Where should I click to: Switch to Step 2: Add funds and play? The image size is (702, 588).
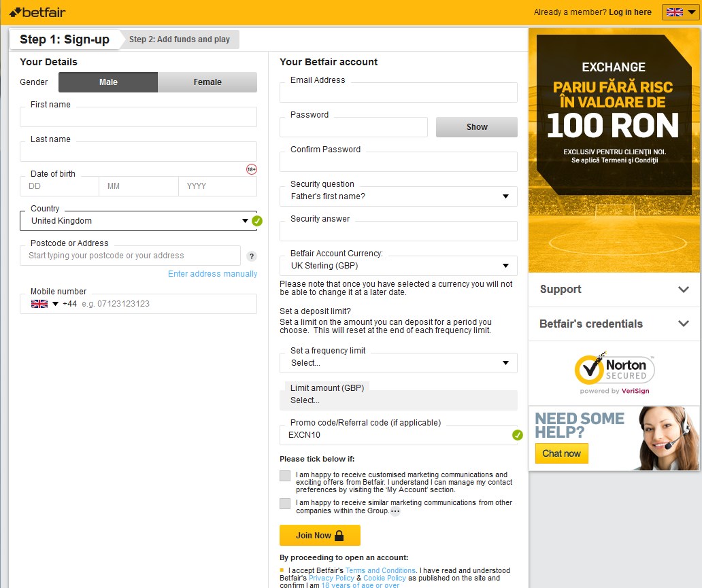pos(180,39)
